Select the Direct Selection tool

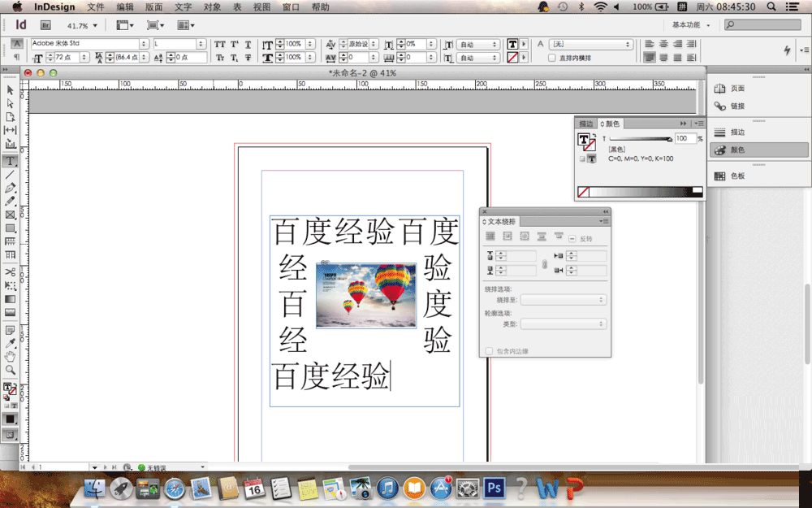tap(10, 104)
